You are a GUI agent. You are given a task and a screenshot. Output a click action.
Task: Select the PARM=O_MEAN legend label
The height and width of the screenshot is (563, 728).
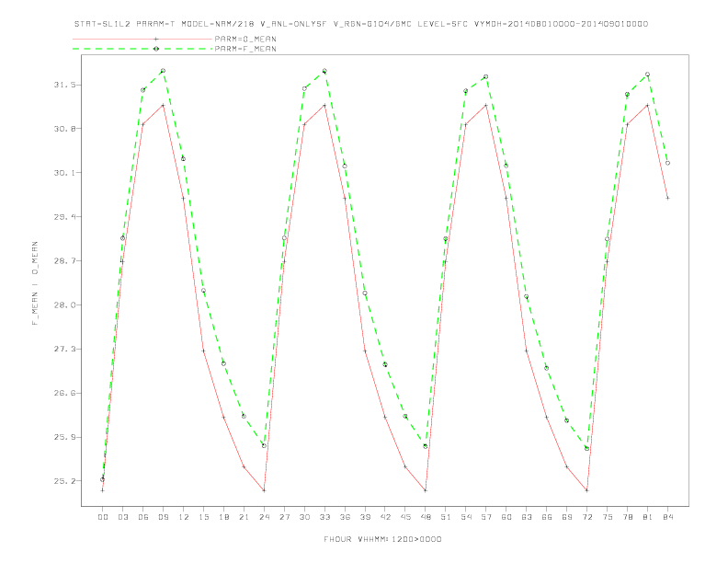pos(245,39)
